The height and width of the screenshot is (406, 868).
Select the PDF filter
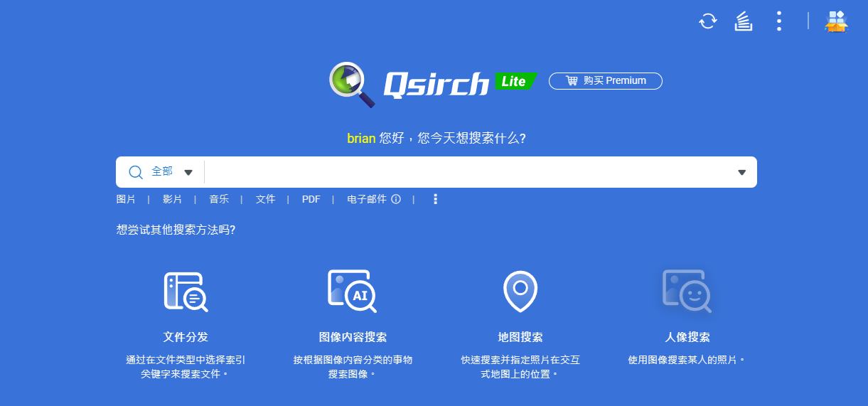click(x=311, y=200)
